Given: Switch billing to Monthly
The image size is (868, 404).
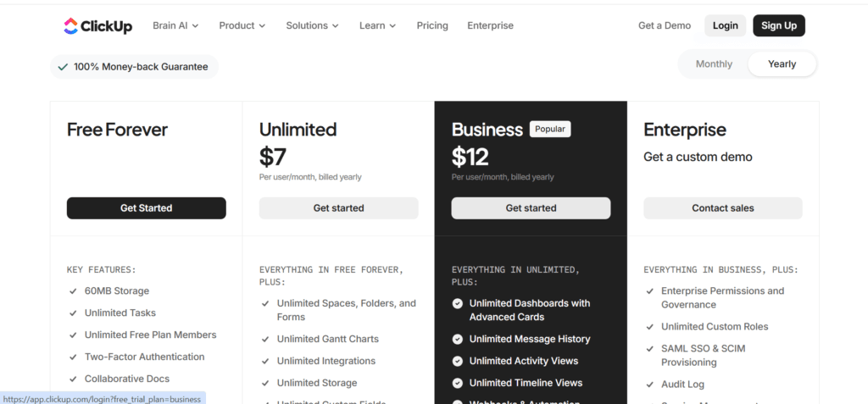Looking at the screenshot, I should pos(714,64).
